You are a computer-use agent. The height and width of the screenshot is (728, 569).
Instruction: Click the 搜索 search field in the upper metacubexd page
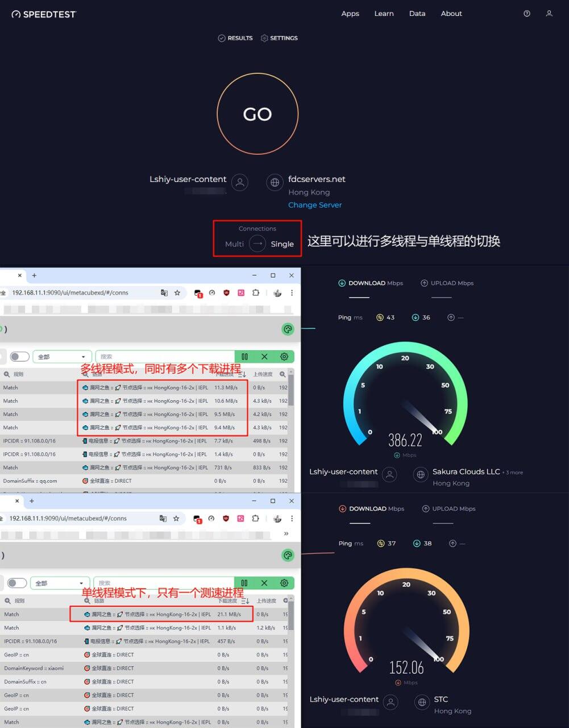(x=165, y=357)
